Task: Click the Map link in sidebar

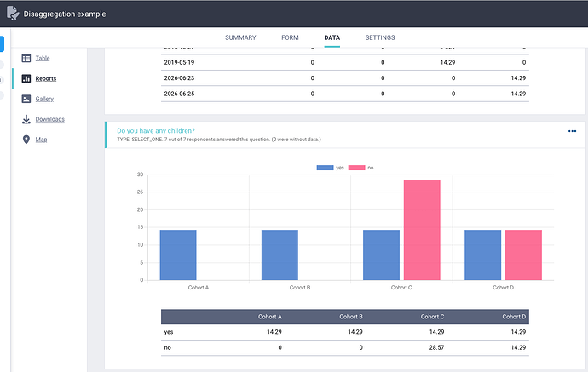Action: 41,140
